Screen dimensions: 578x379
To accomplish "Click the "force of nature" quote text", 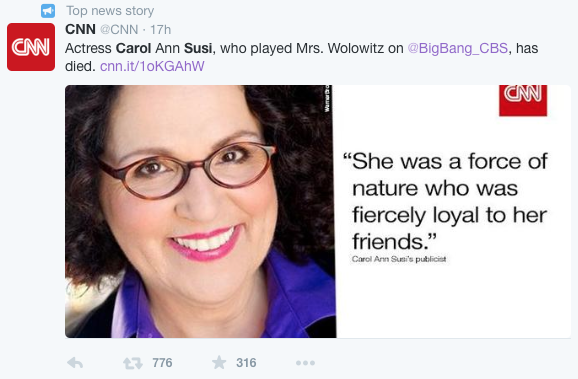I will (445, 201).
